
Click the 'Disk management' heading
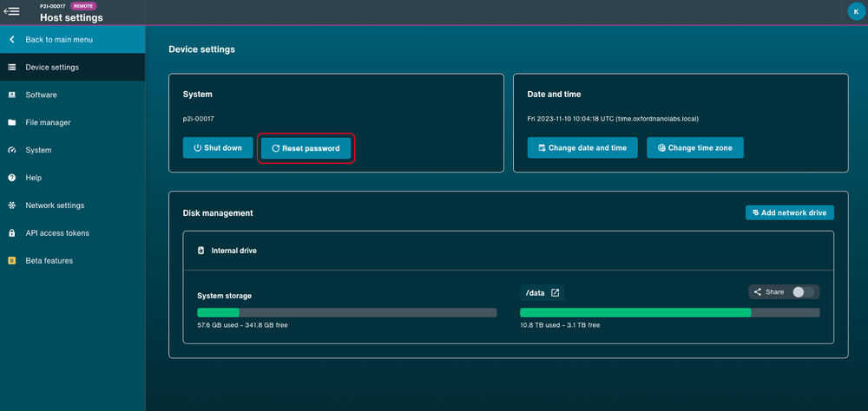tap(218, 213)
